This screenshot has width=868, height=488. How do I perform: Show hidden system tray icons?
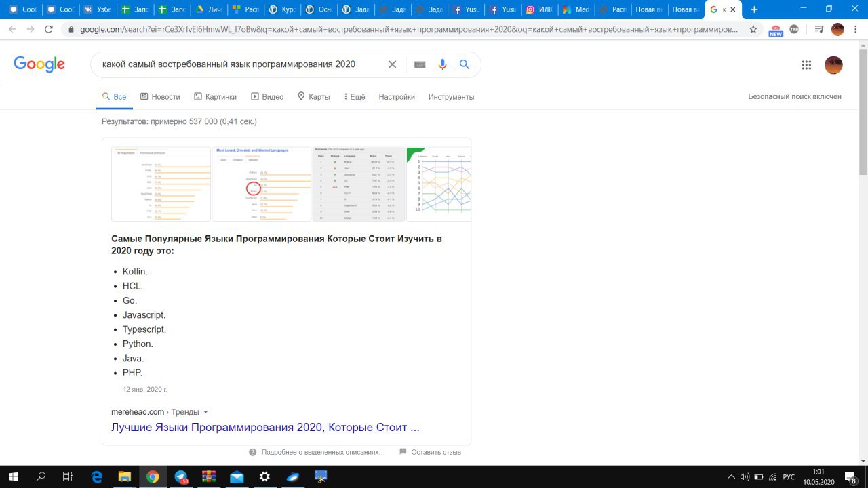731,476
